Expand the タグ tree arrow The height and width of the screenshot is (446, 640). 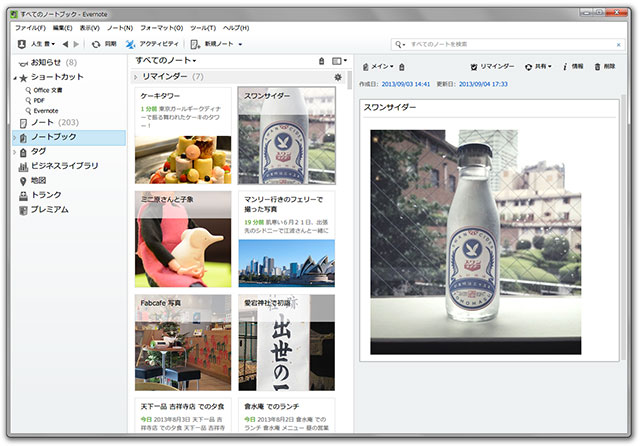pyautogui.click(x=15, y=152)
